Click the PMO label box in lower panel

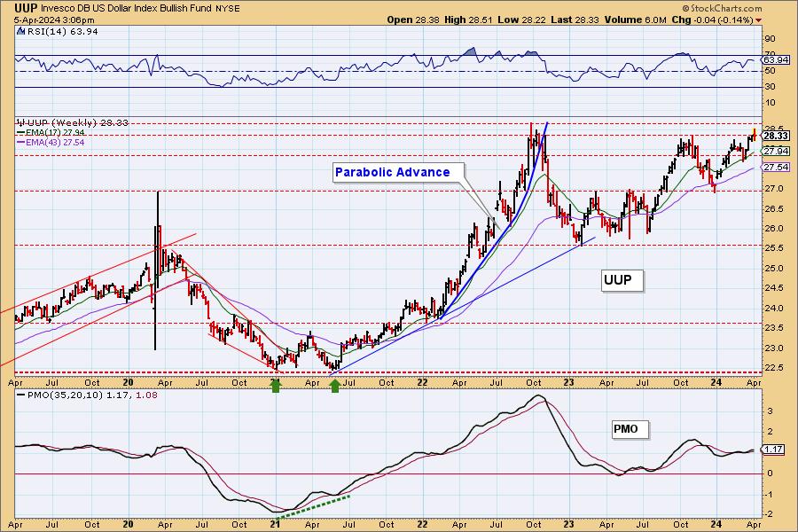[630, 428]
